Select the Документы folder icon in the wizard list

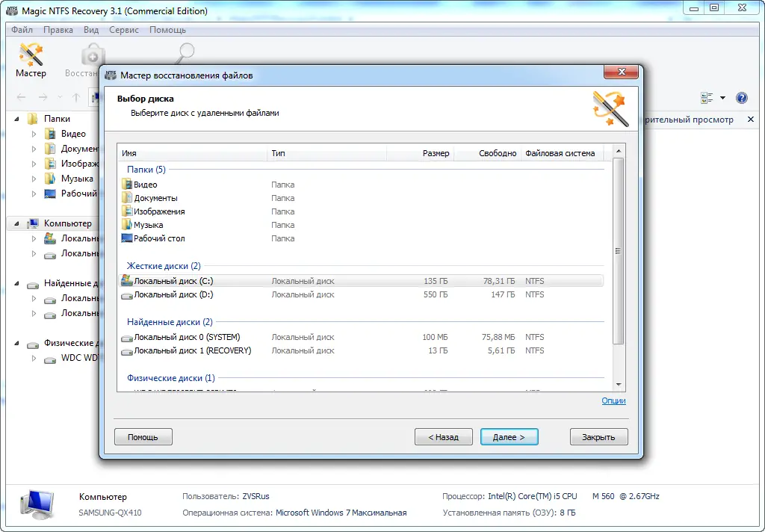click(x=127, y=198)
